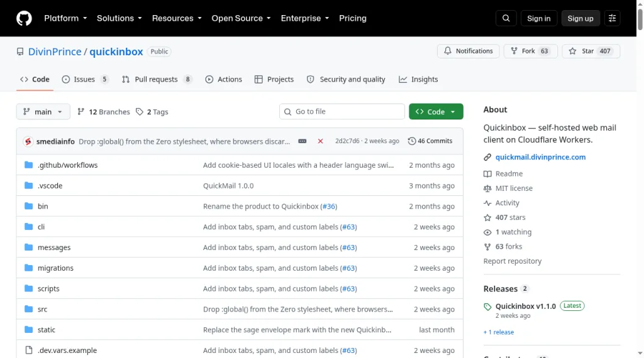The width and height of the screenshot is (644, 358).
Task: View the 46 Commits history
Action: (430, 141)
